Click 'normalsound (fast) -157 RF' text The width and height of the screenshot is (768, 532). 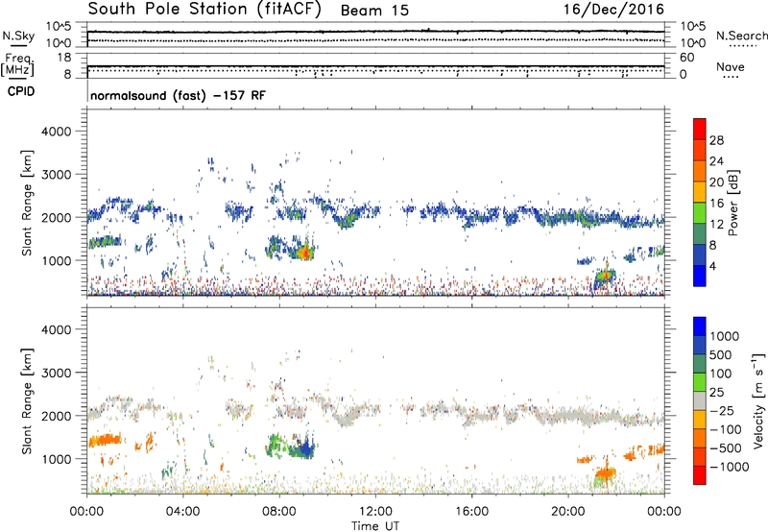click(x=178, y=95)
